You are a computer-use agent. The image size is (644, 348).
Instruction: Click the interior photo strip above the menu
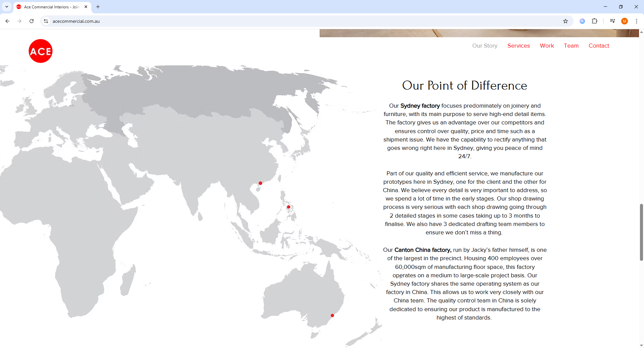(x=479, y=33)
